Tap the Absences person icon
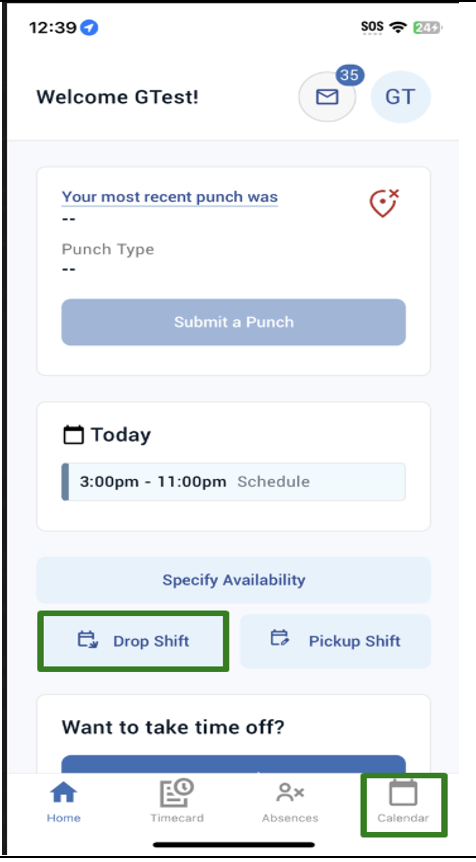This screenshot has height=862, width=476. pos(290,792)
